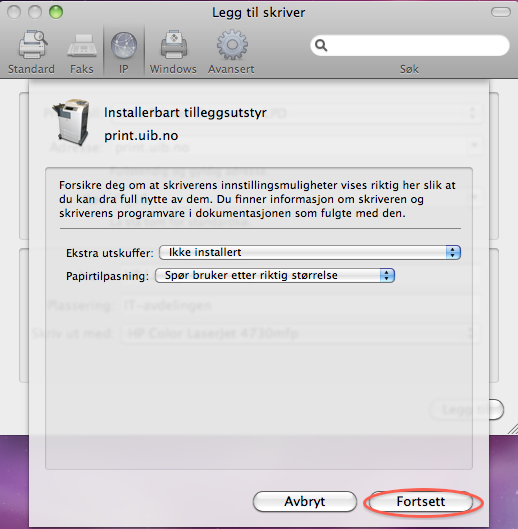Expand the Papirtilpasning dropdown
The height and width of the screenshot is (529, 518).
click(x=275, y=275)
